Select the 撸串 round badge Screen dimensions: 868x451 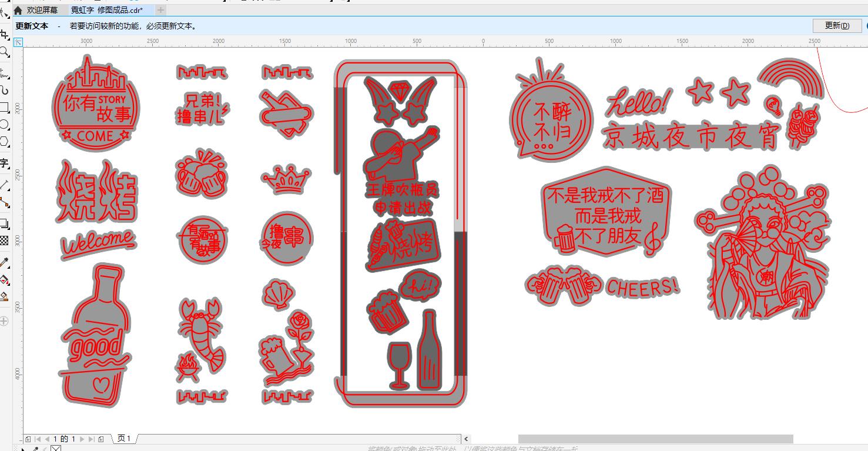click(286, 238)
